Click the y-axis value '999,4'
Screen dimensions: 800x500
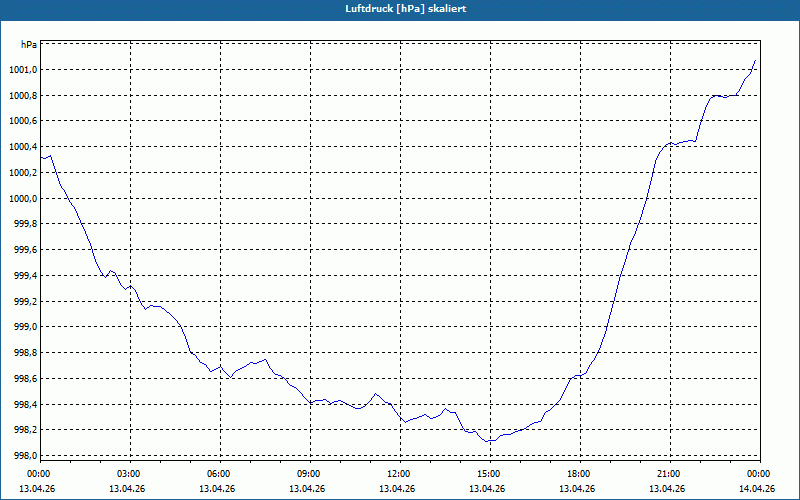25,276
